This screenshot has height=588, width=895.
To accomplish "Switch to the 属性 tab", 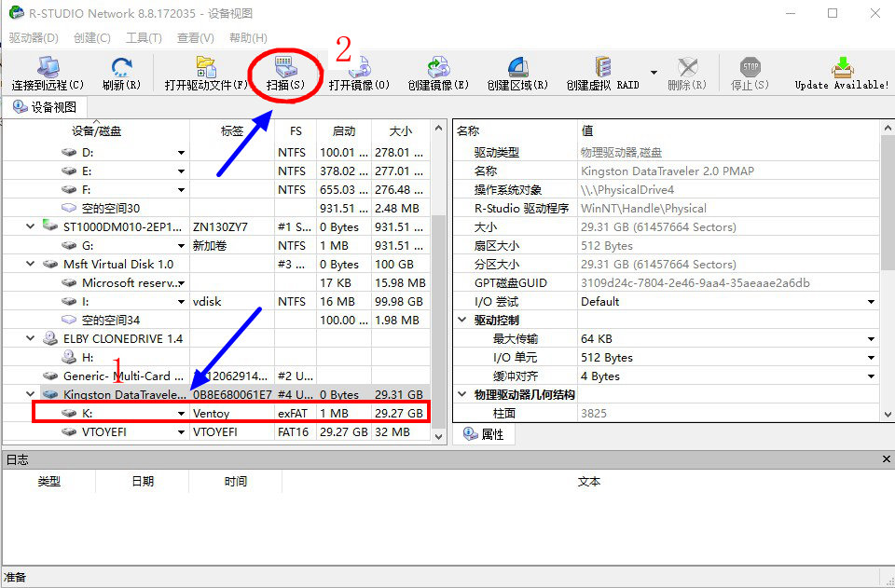I will 483,433.
